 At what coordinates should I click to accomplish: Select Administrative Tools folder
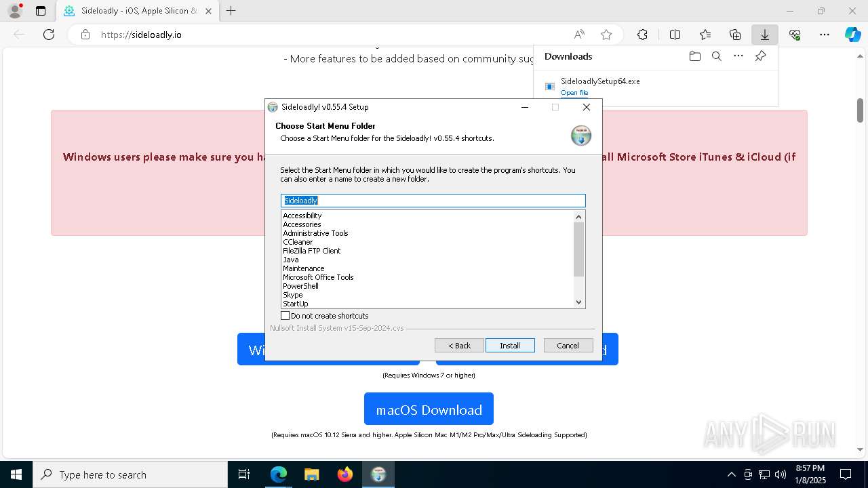(x=315, y=233)
